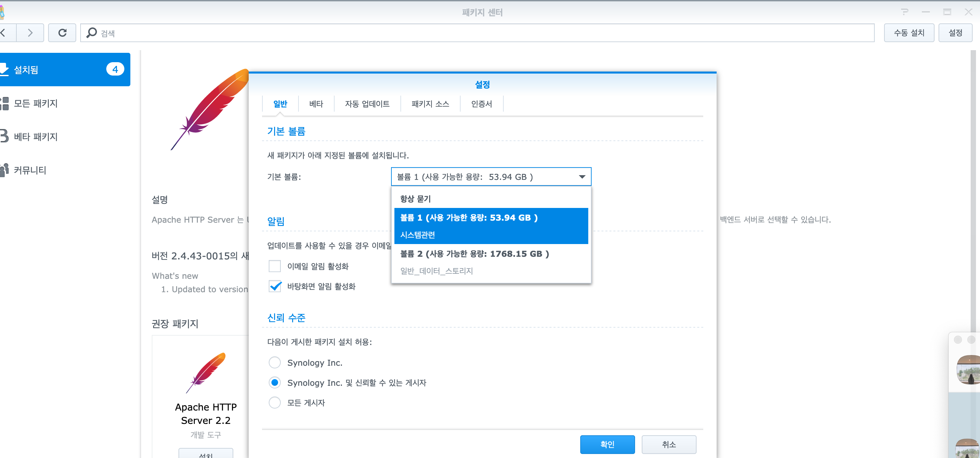This screenshot has width=980, height=458.
Task: Click the magnifier search icon
Action: (x=91, y=33)
